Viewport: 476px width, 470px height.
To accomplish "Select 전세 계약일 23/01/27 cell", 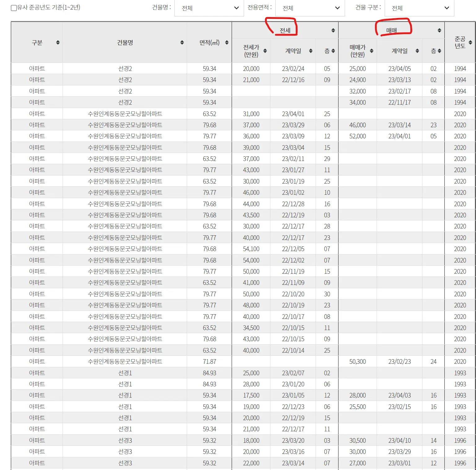I will (x=293, y=170).
